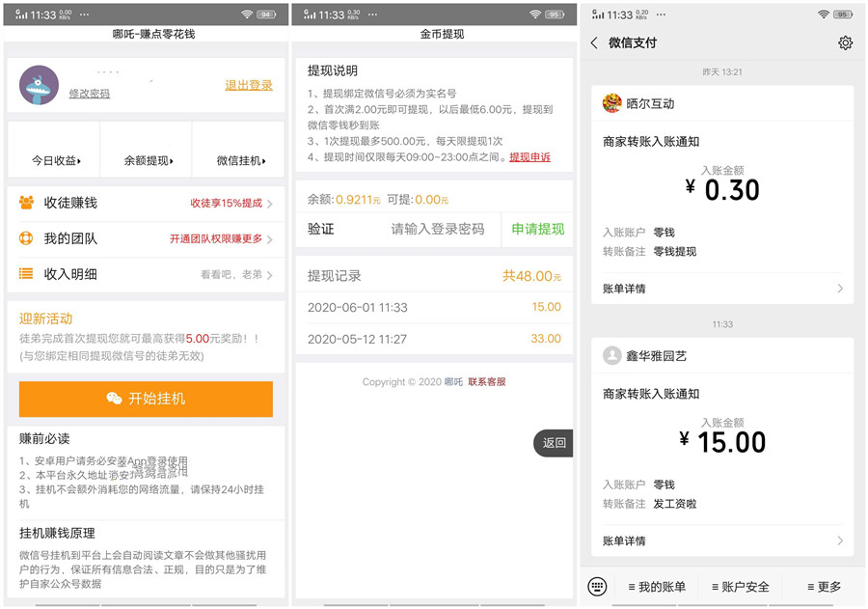Image resolution: width=868 pixels, height=609 pixels.
Task: Click 开通团队权限赚更多 red text
Action: 216,238
